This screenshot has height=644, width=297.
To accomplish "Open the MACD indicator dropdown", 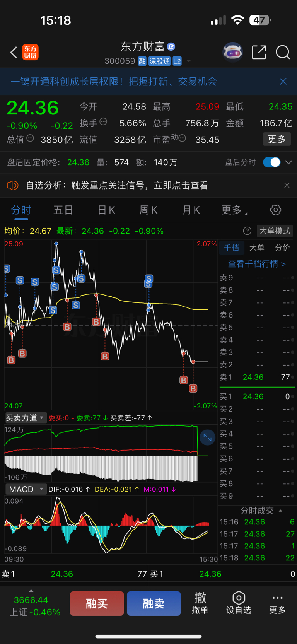I will (x=26, y=489).
